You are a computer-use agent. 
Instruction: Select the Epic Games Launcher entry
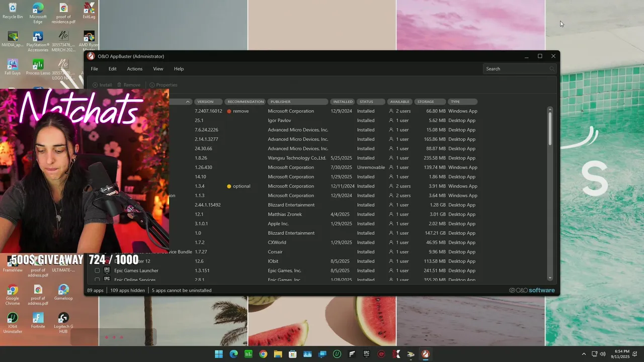(136, 270)
